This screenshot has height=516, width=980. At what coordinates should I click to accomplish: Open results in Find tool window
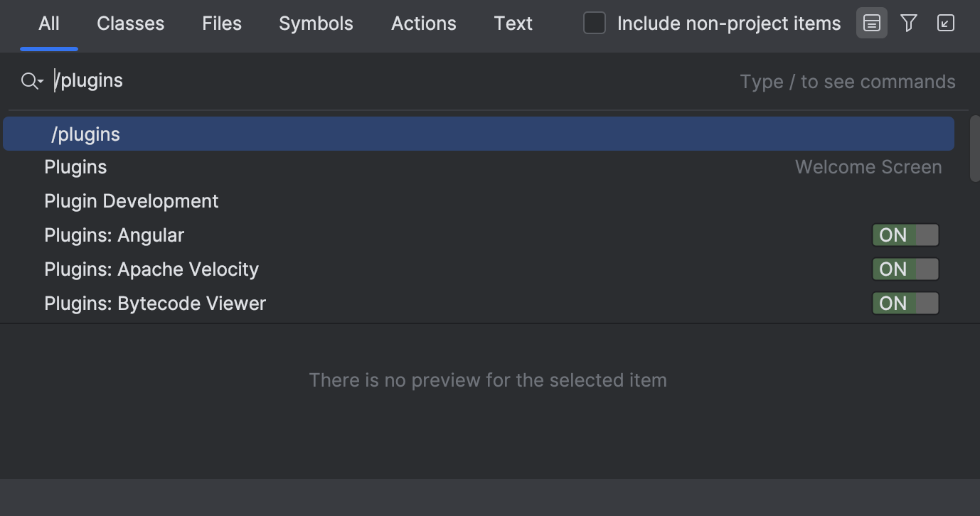pos(945,23)
